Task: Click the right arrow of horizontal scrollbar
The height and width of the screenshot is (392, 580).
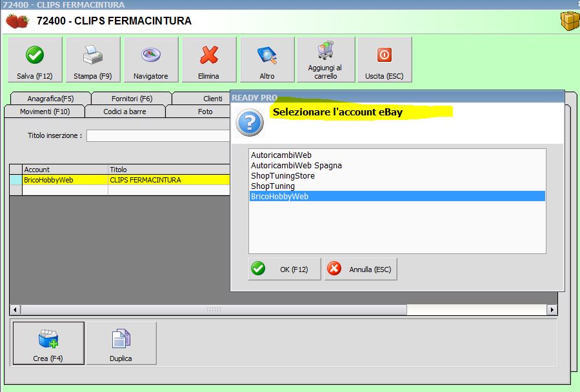Action: click(x=552, y=309)
